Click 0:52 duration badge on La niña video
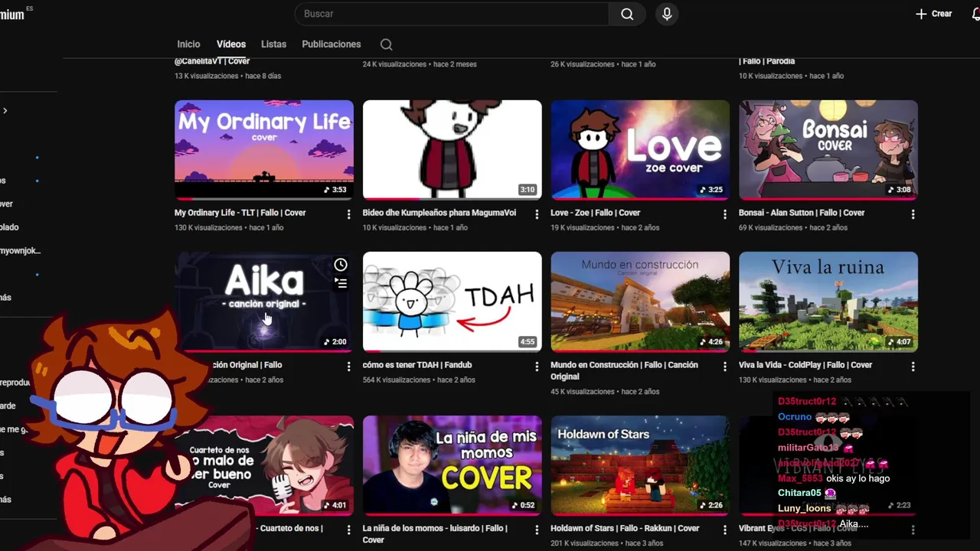 [523, 505]
